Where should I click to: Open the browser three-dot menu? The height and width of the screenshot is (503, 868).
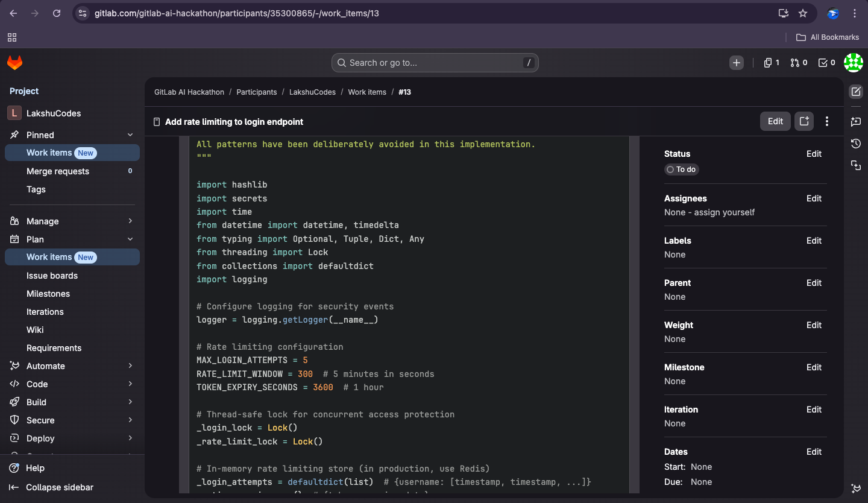point(855,13)
